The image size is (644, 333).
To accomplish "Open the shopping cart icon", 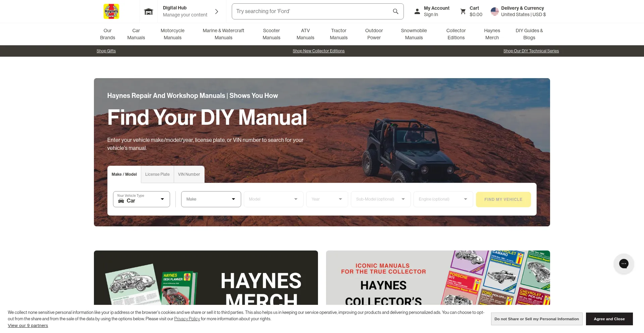I will tap(463, 11).
